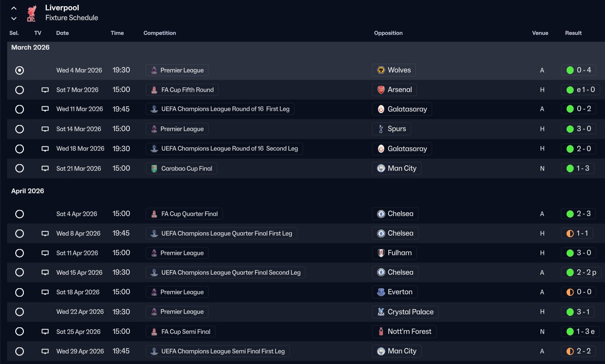Click TV icon for Spurs match
The image size is (605, 364).
[45, 129]
